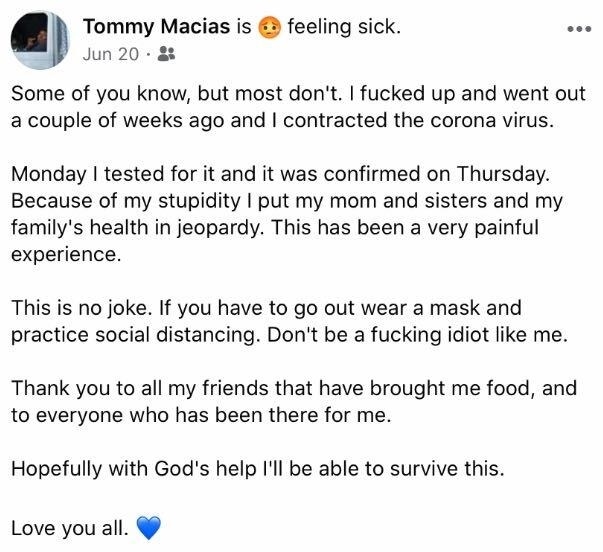Viewport: 603px width, 552px height.
Task: Click the Jun 20 post date
Action: click(111, 54)
